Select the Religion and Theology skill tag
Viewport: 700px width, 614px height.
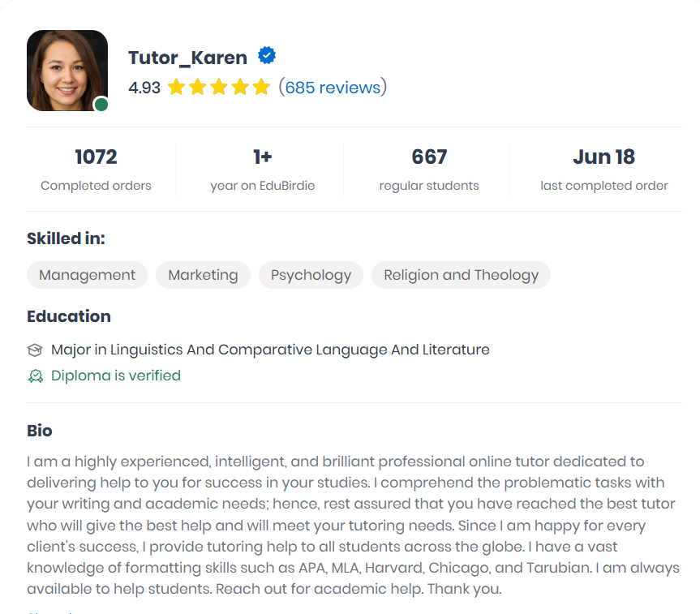(x=462, y=275)
